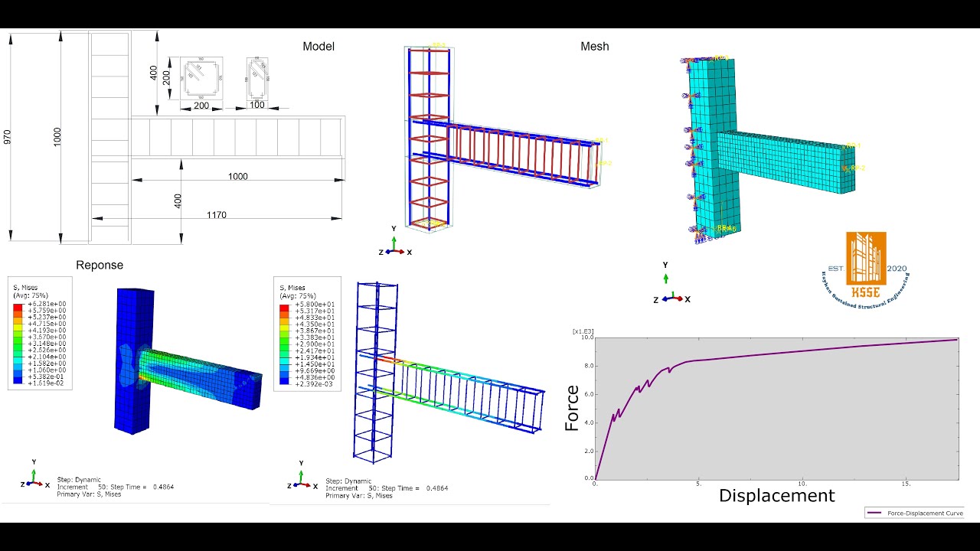Click the '100' beam section width label
980x551 pixels.
tap(257, 105)
